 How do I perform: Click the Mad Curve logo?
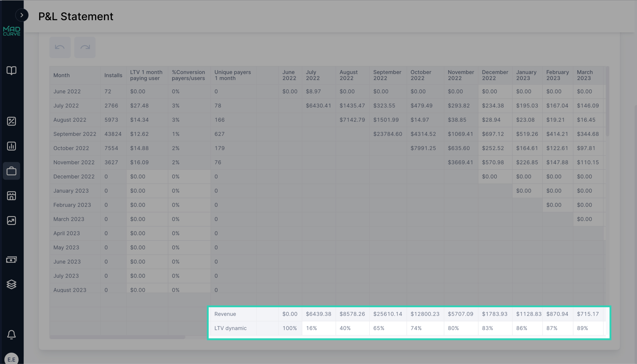coord(12,31)
